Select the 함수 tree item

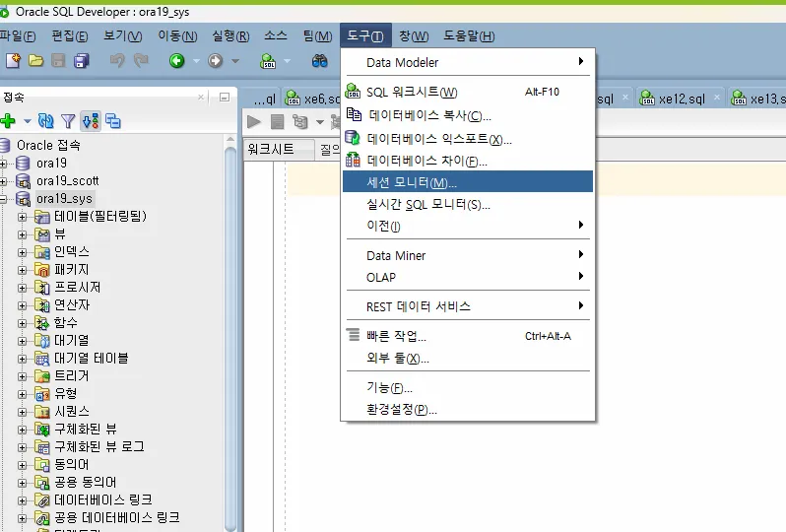66,323
